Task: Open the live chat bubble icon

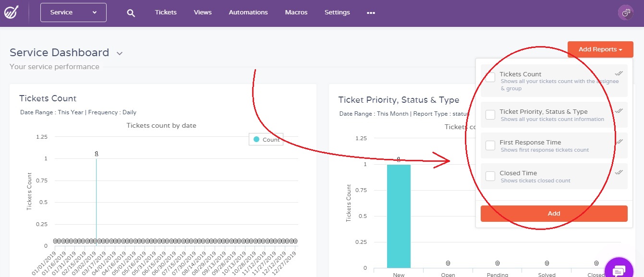Action: (x=620, y=269)
